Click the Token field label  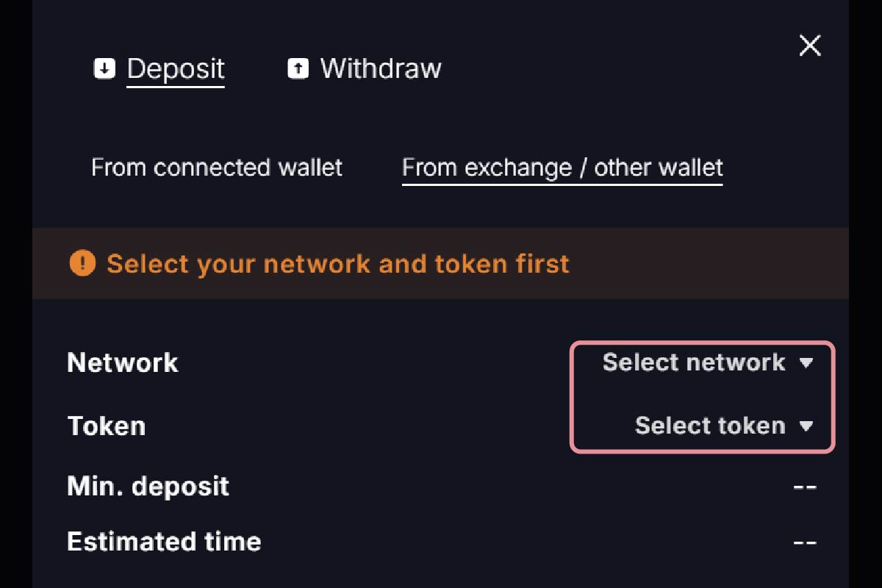click(x=107, y=426)
